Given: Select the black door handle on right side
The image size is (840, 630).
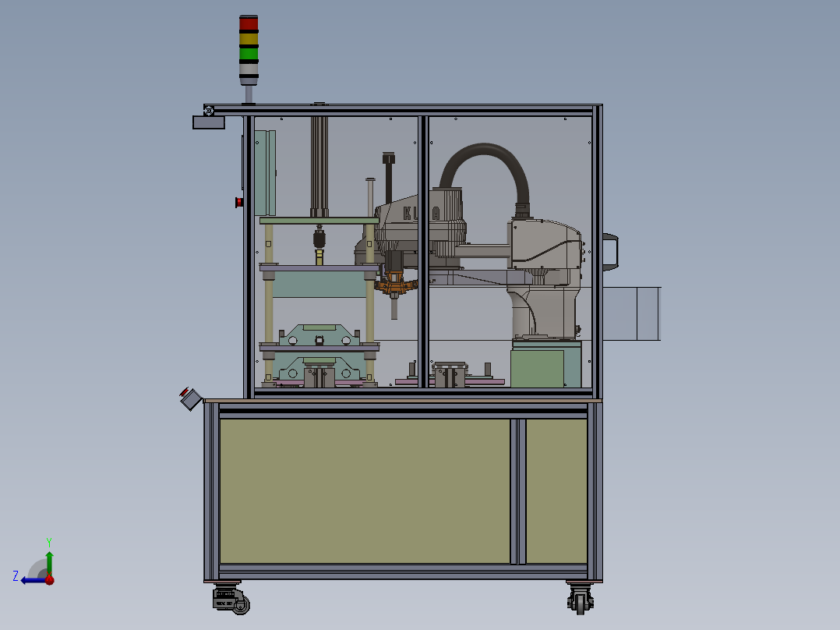Looking at the screenshot, I should [611, 252].
